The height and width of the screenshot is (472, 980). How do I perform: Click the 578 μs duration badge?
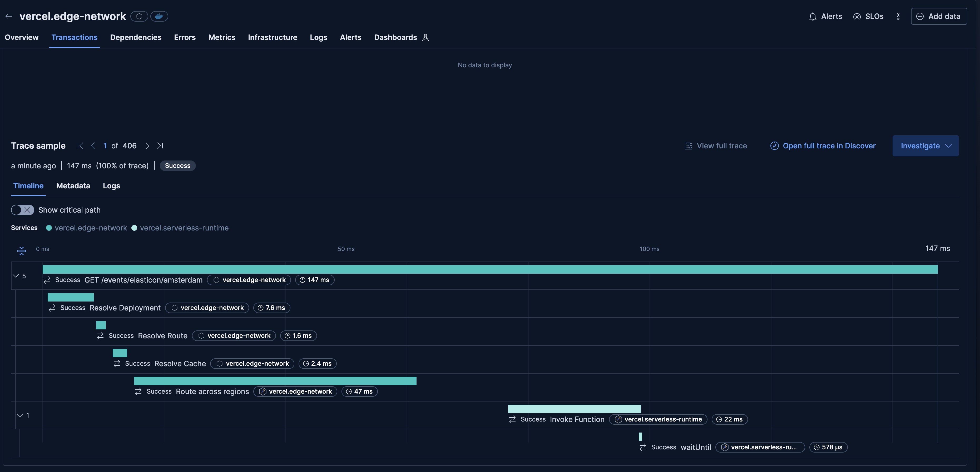pyautogui.click(x=828, y=447)
